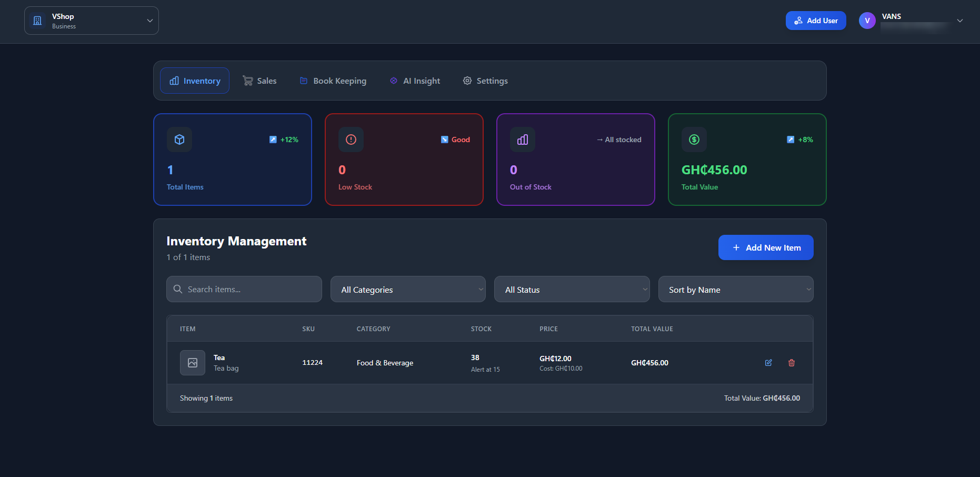Click the Tea item image placeholder icon
The width and height of the screenshot is (980, 477).
tap(193, 363)
